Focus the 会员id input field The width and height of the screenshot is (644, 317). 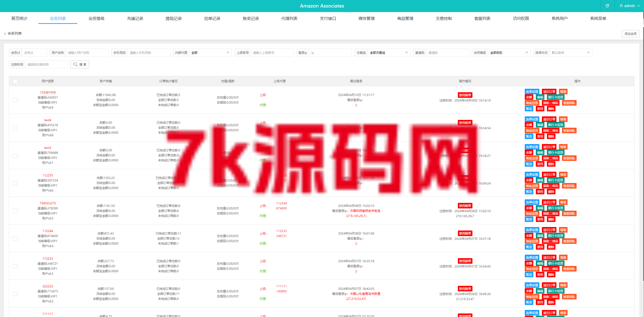34,53
